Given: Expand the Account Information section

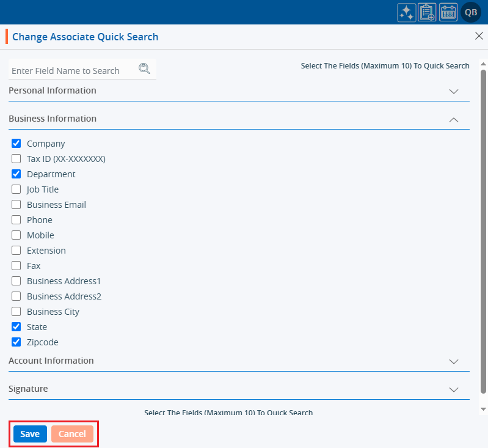Looking at the screenshot, I should [453, 361].
